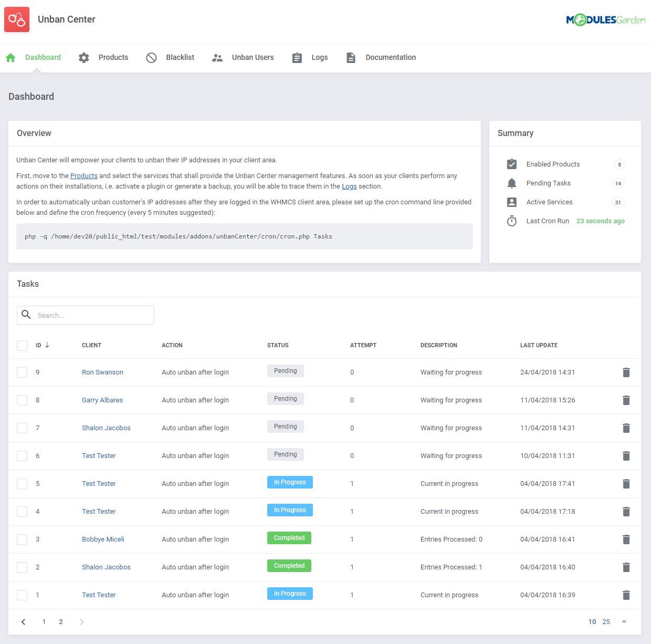This screenshot has width=651, height=644.
Task: Check the box for task 5
Action: 22,484
